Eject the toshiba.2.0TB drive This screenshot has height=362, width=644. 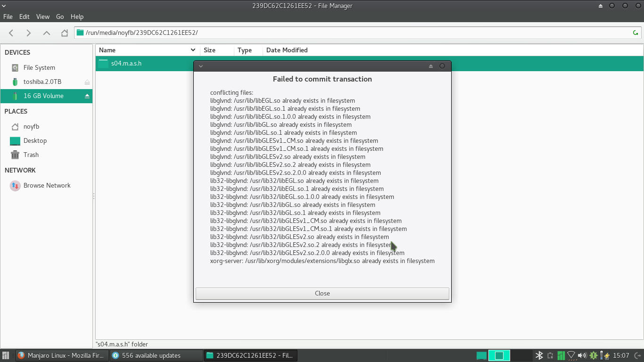[87, 82]
